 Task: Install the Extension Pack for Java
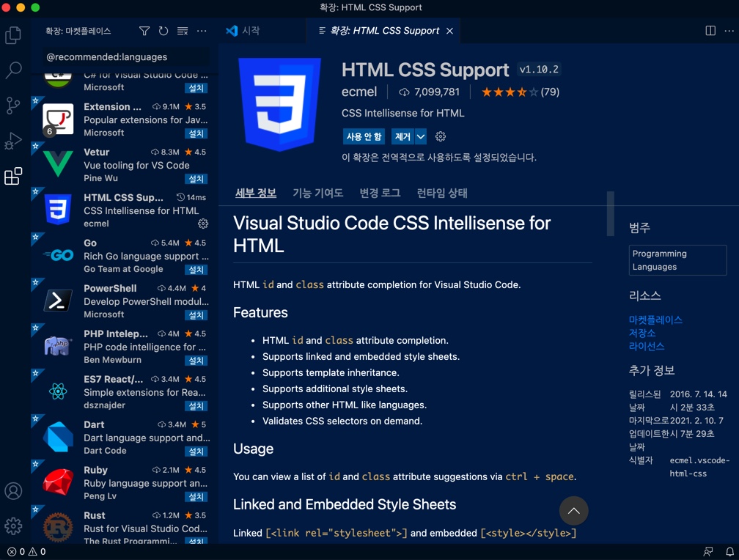coord(196,134)
